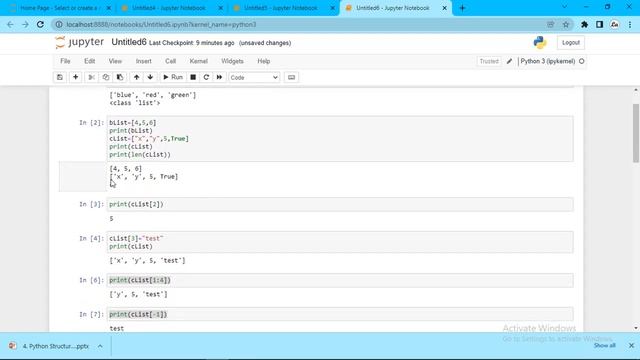The image size is (640, 360).
Task: Click inside cell In [4] cList[3]="test"
Action: point(340,242)
